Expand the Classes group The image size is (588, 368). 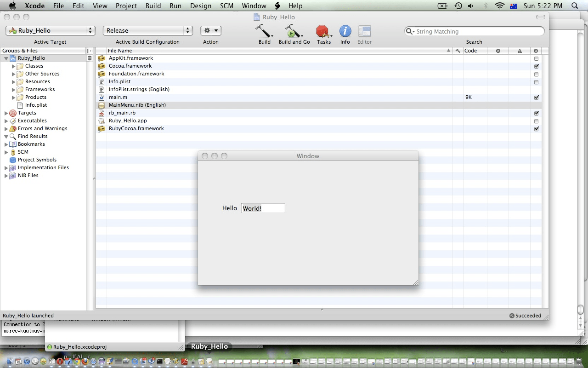pyautogui.click(x=14, y=66)
